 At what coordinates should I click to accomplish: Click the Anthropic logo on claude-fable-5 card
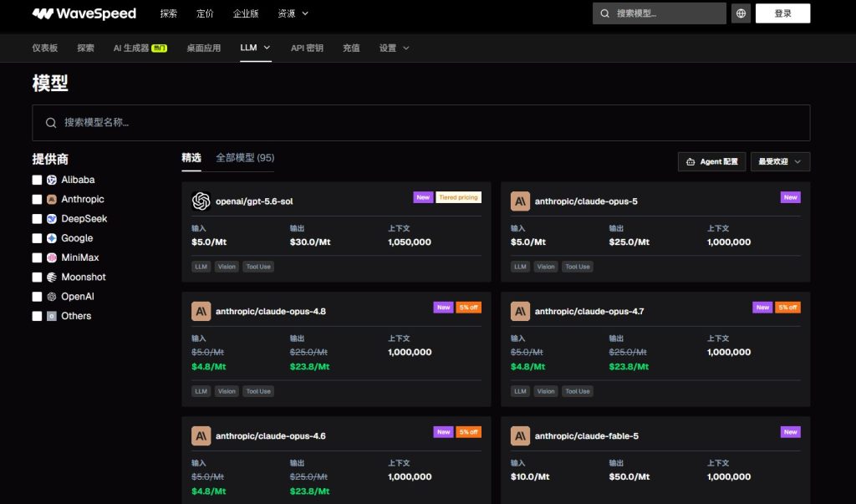[x=520, y=435]
